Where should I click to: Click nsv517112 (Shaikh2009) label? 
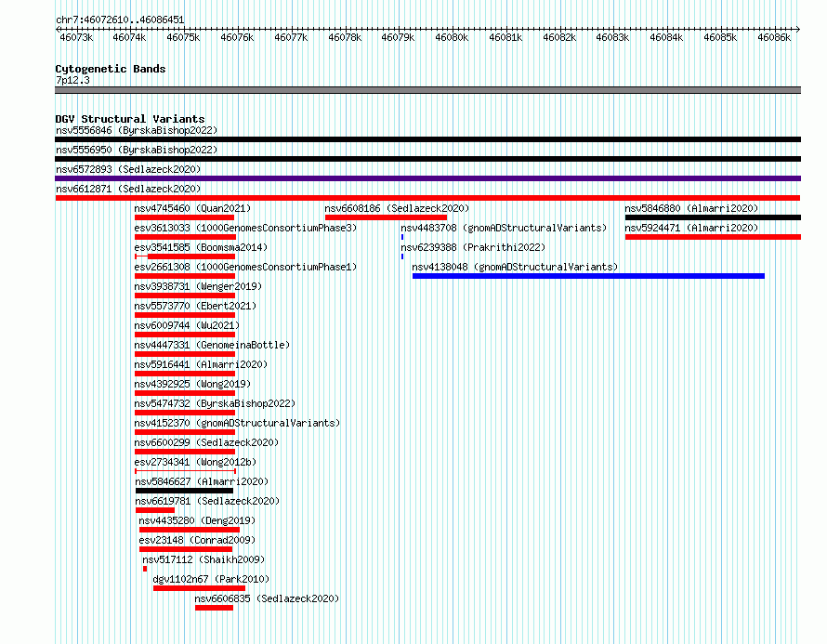[203, 559]
